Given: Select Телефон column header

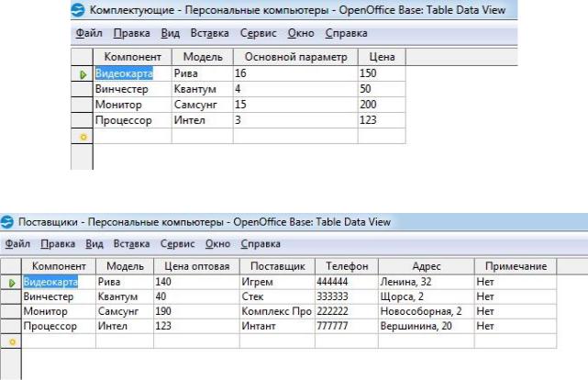Looking at the screenshot, I should coord(347,266).
